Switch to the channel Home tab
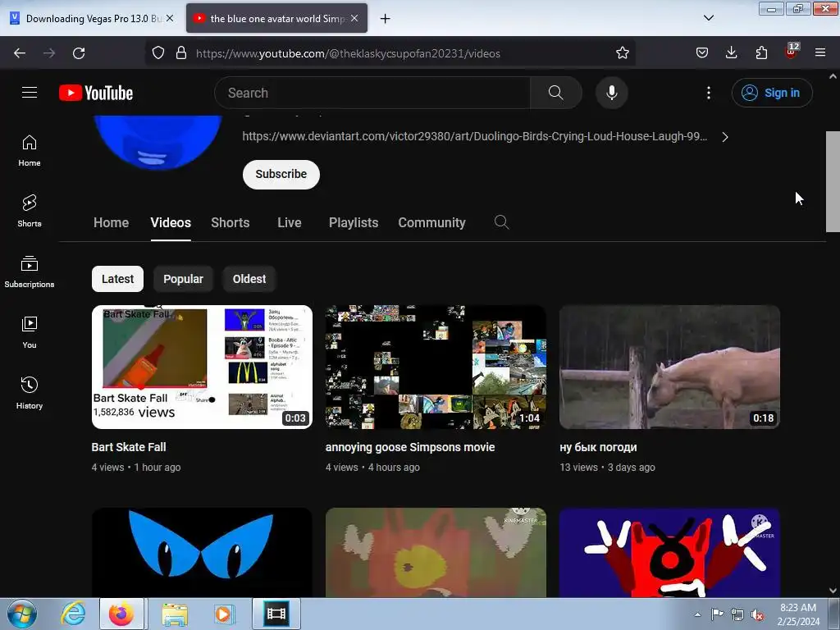 tap(111, 223)
